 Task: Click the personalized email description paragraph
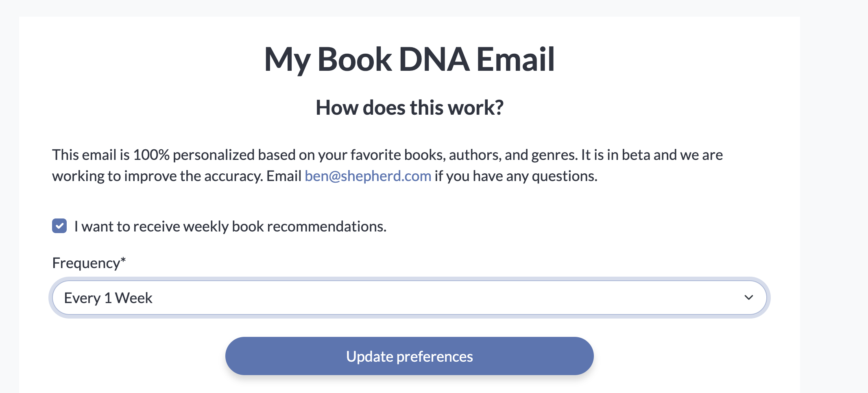(x=386, y=155)
